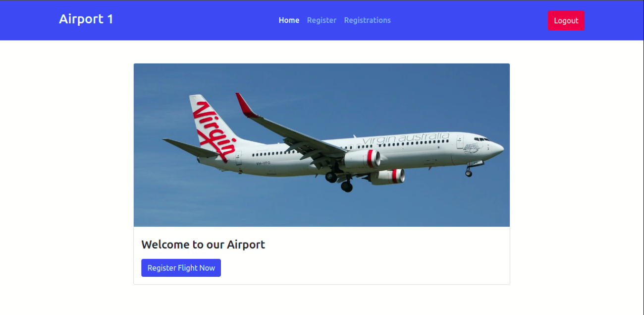Click the cartoon emblem near the plane's nose

(471, 148)
